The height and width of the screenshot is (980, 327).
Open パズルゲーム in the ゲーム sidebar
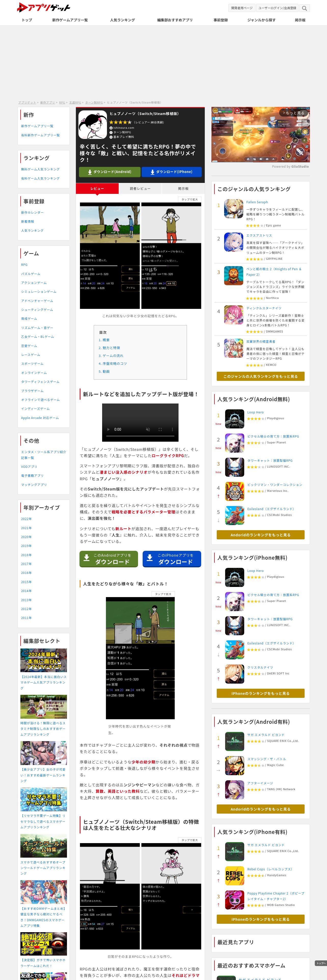pyautogui.click(x=31, y=274)
